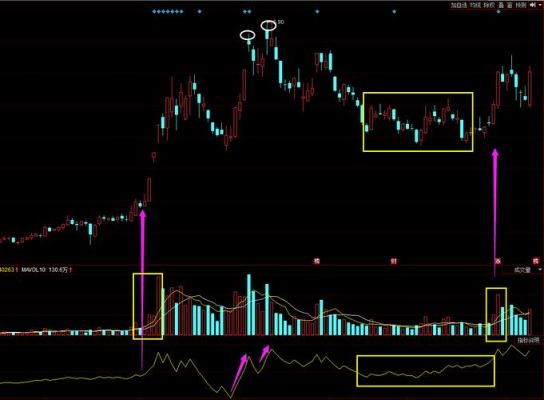This screenshot has height=400, width=544.
Task: Click the 窗 window icon in top toolbar
Action: point(510,5)
